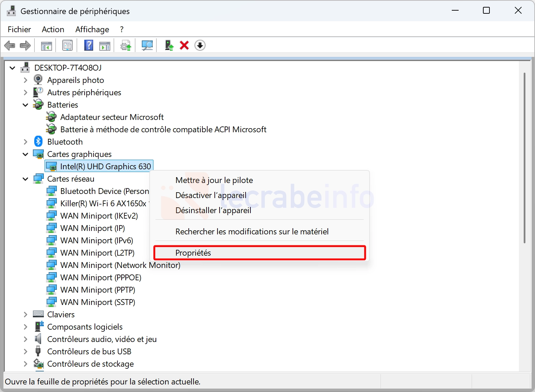
Task: Click the black down arrow circle icon
Action: point(200,45)
